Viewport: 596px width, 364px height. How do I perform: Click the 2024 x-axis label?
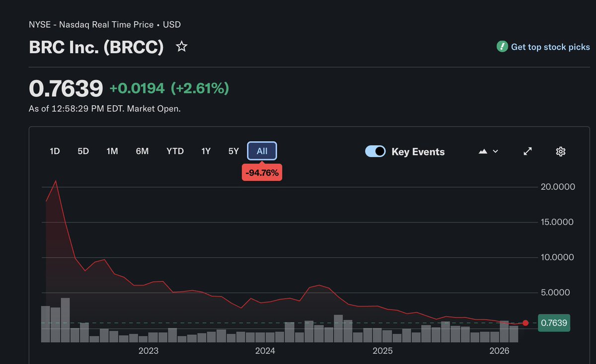pos(265,351)
